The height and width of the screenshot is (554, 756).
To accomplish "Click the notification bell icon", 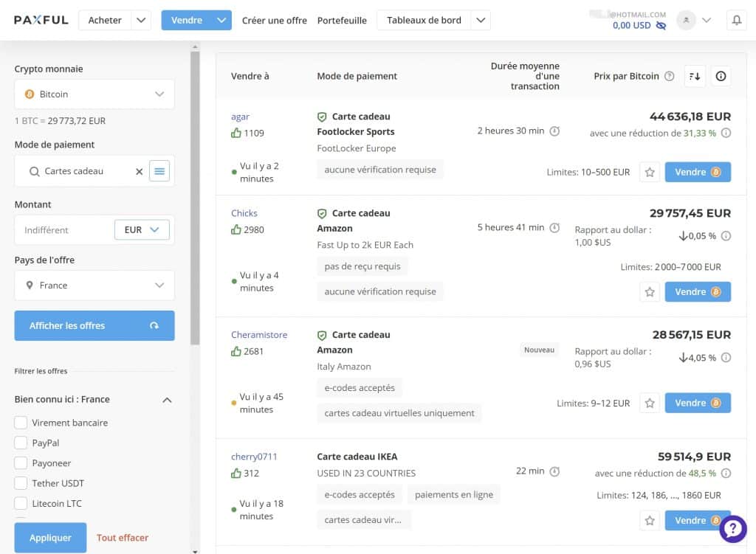I will (736, 21).
